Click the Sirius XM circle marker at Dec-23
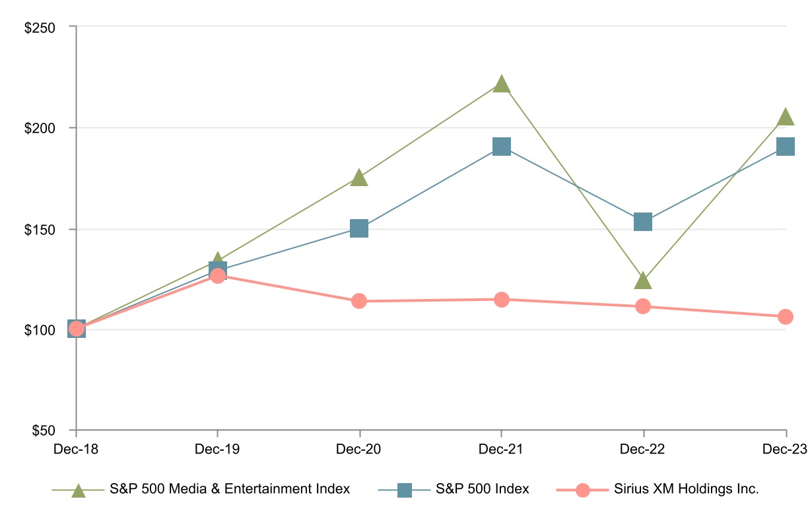Screen dimensions: 812x528 coord(785,317)
